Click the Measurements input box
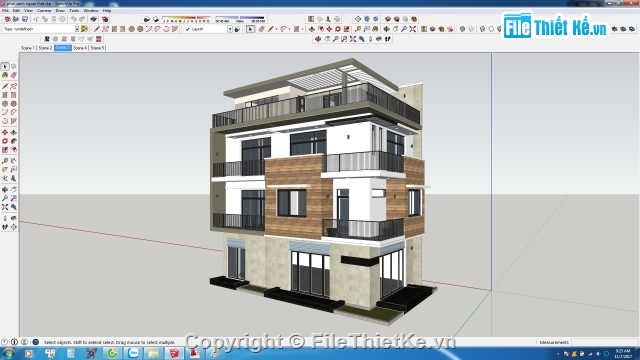Viewport: 640px width, 360px height. [605, 342]
